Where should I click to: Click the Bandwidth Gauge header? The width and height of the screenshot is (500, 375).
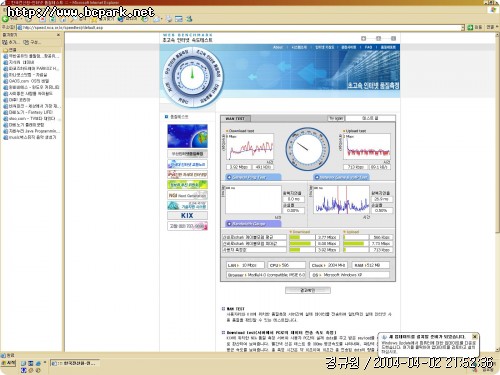253,224
